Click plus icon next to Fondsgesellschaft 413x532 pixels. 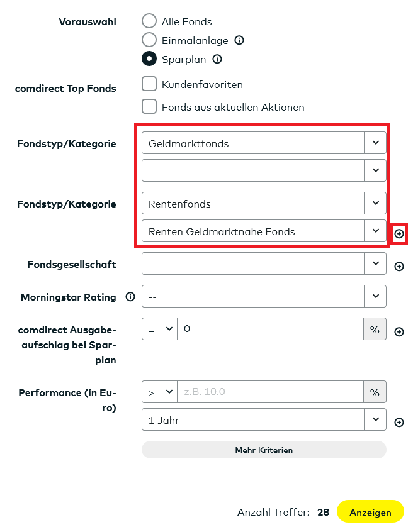[399, 267]
